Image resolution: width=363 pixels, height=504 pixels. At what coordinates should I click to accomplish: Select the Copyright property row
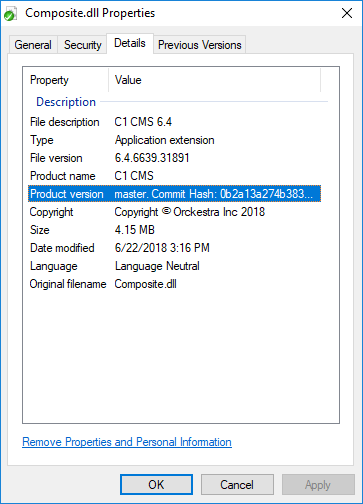[174, 212]
